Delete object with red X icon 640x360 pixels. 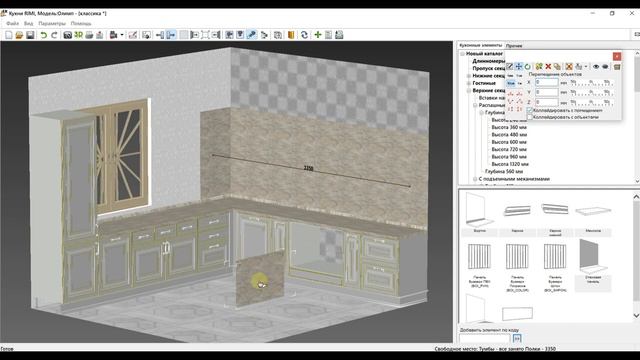[548, 67]
